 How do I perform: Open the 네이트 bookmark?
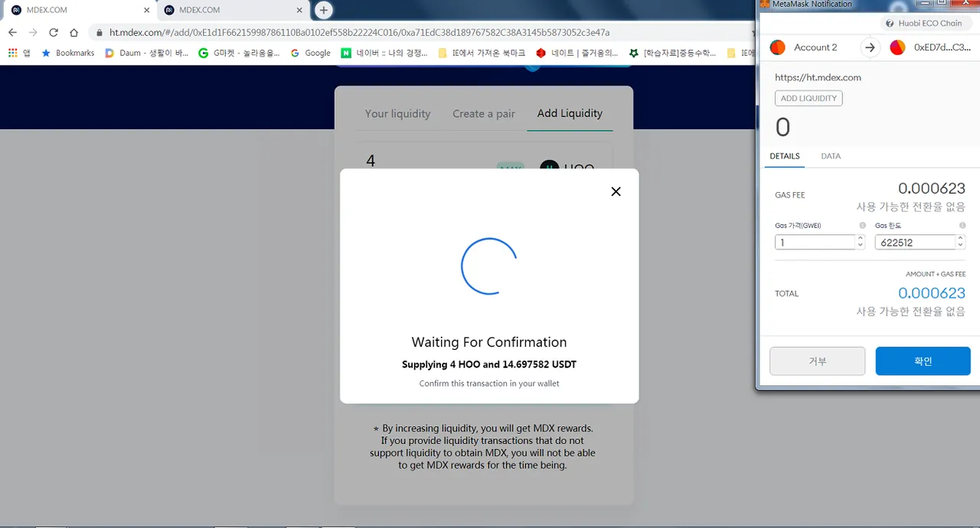(577, 53)
